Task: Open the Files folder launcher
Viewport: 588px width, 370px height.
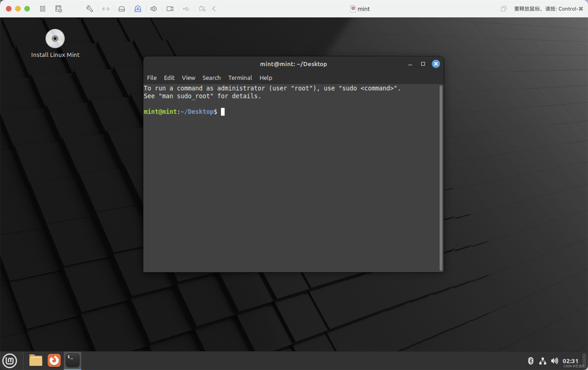Action: coord(36,360)
